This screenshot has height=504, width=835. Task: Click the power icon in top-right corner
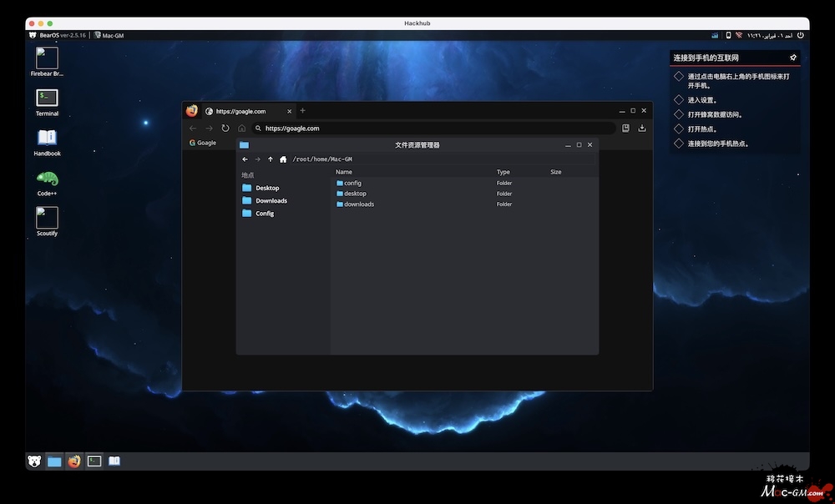click(800, 35)
